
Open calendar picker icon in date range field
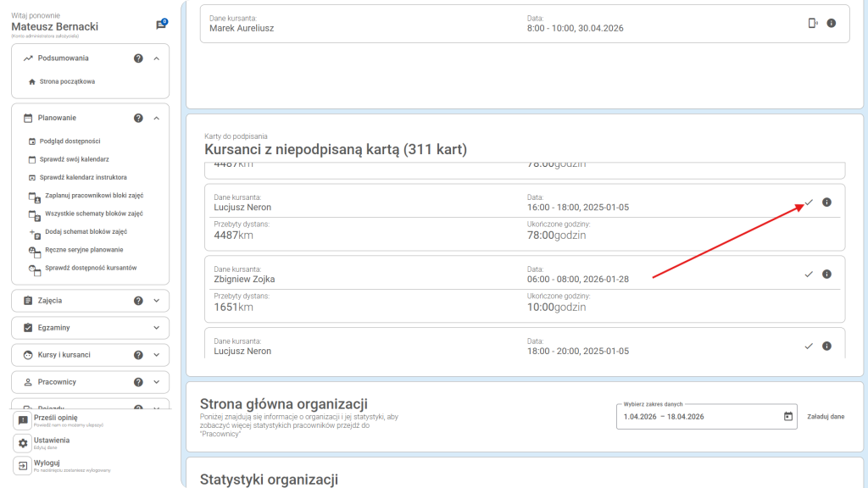[x=788, y=416]
